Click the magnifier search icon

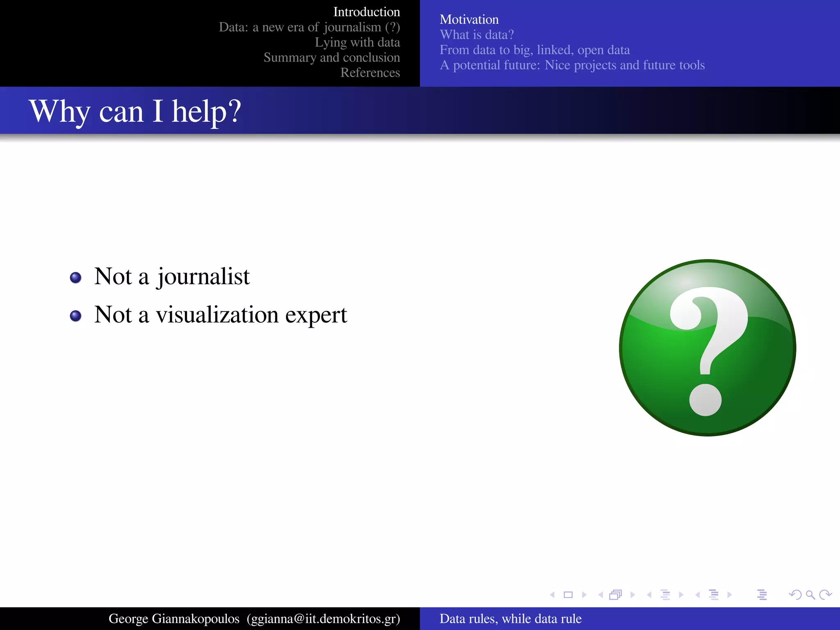pos(810,595)
